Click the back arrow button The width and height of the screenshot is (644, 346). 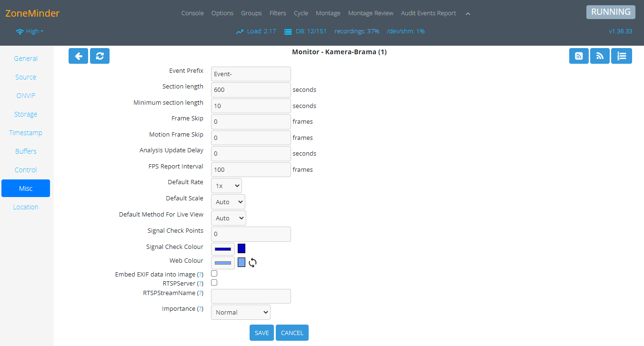coord(78,56)
